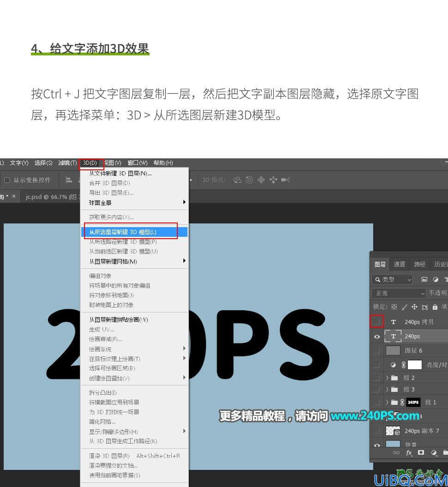Select the 3D roll mode icon
This screenshot has height=487, width=448.
(249, 180)
